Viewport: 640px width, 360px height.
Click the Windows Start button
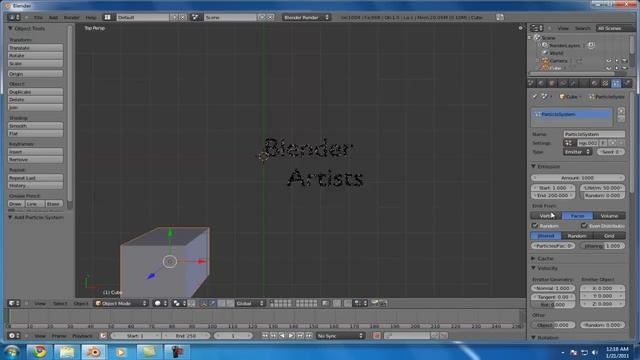tap(12, 351)
